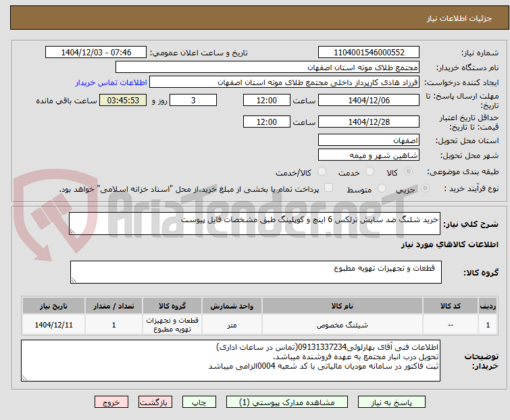Click the response deadline time 12:00 field
The image size is (510, 420).
click(x=267, y=100)
